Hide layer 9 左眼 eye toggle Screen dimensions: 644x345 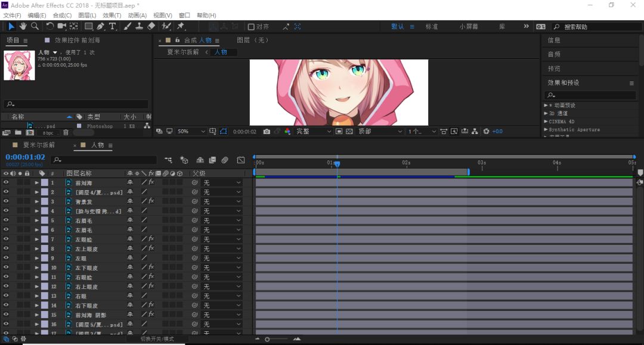(x=6, y=258)
